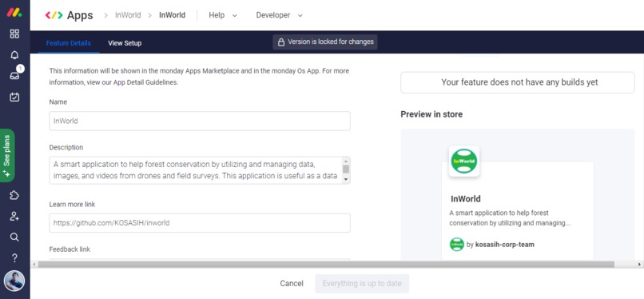Screen dimensions: 644x299
Task: Click the horizontal scrollbar at page bottom
Action: (x=326, y=265)
